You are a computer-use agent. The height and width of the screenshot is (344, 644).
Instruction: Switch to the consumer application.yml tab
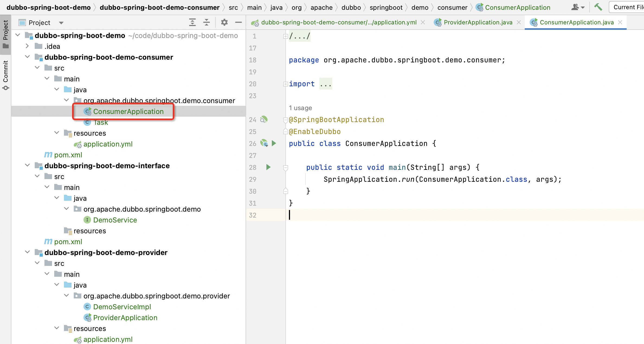[x=338, y=23]
